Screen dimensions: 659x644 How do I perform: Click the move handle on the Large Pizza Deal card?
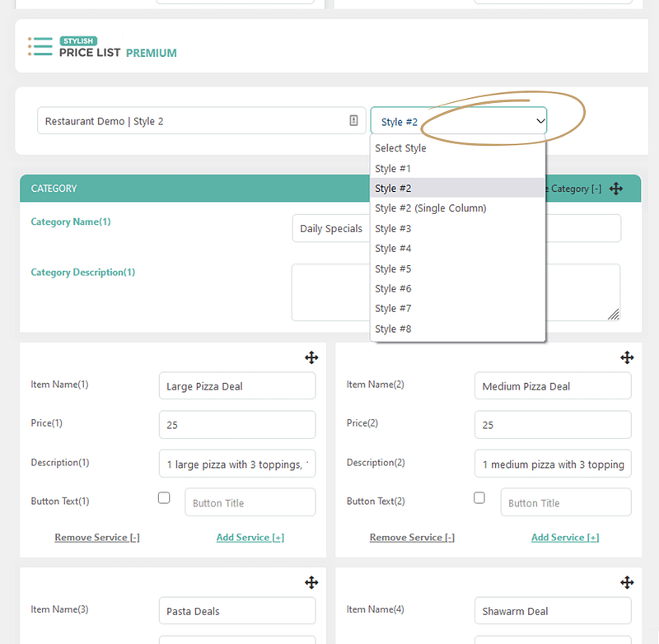[x=311, y=357]
